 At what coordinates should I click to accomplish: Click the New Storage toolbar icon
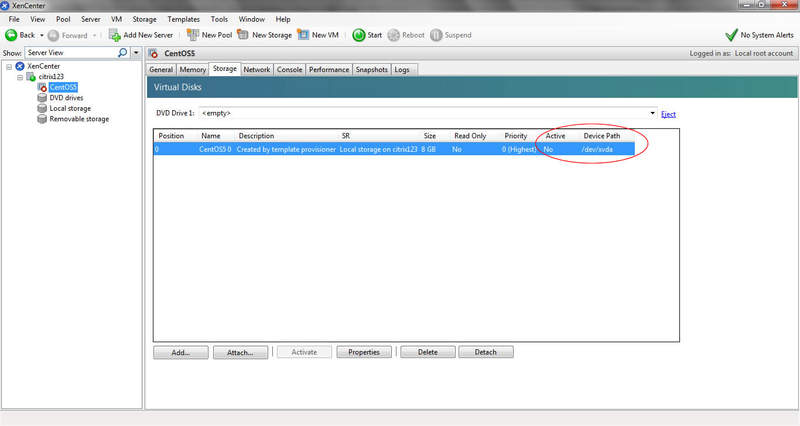243,35
